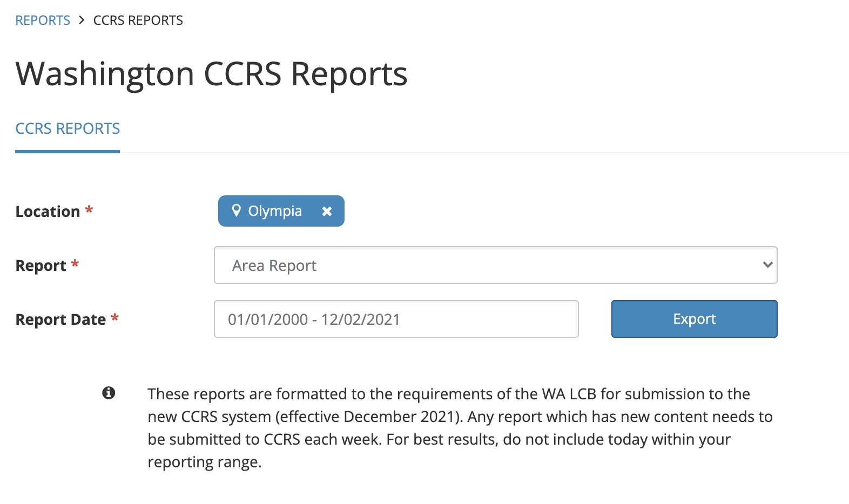Click the Report field label
The height and width of the screenshot is (504, 849).
41,265
